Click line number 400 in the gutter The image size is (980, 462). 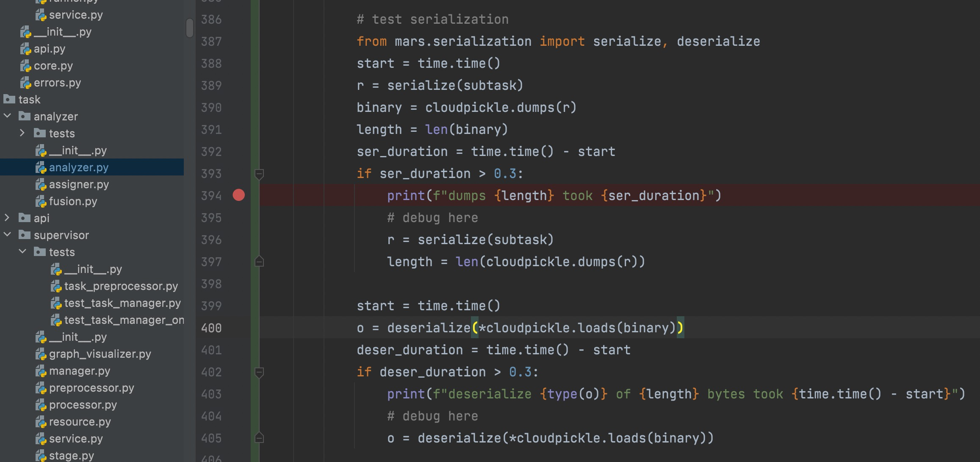click(x=211, y=328)
